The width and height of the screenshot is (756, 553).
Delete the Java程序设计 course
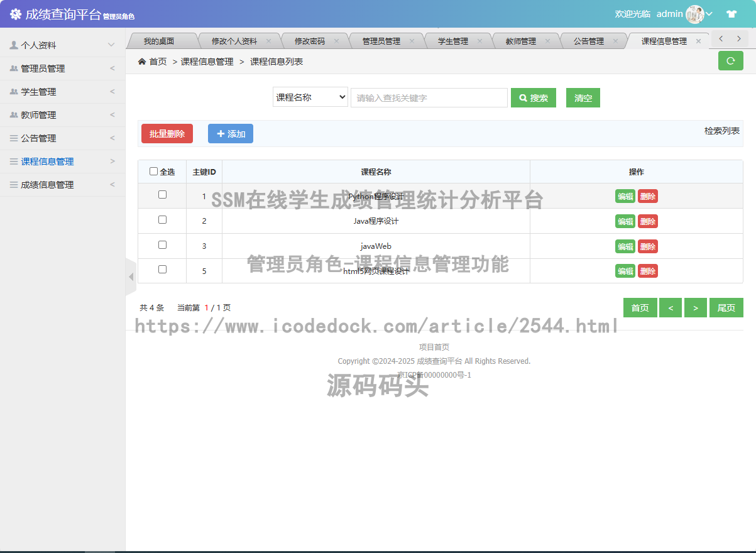648,221
